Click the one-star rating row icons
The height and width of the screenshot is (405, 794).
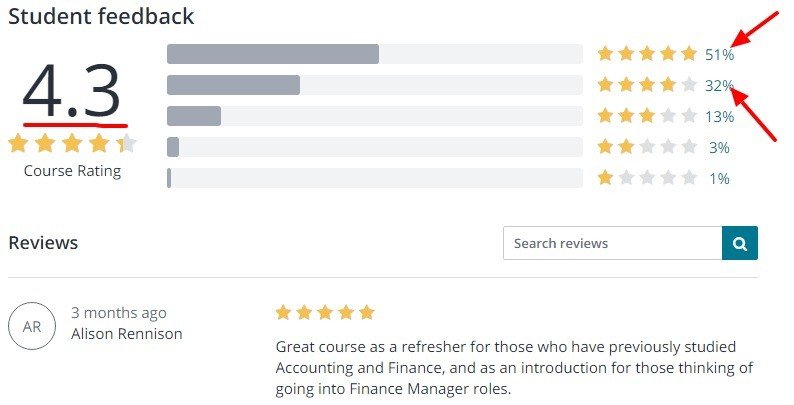coord(646,178)
